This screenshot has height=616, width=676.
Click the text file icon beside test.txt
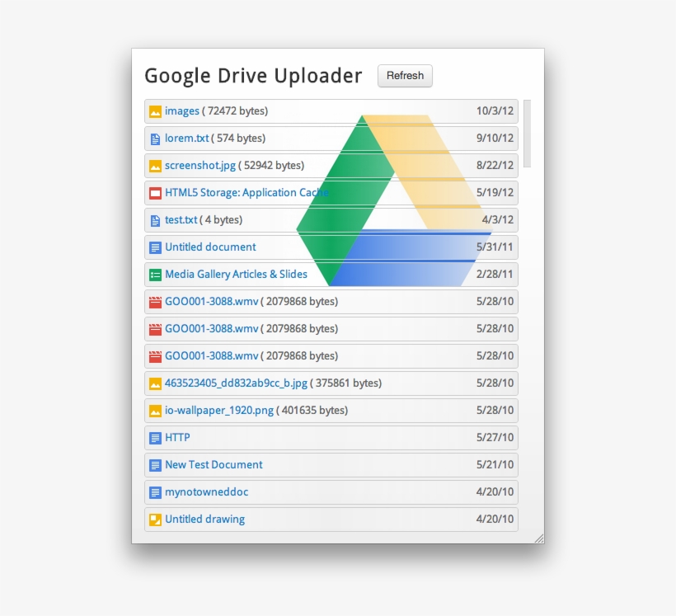(x=155, y=219)
